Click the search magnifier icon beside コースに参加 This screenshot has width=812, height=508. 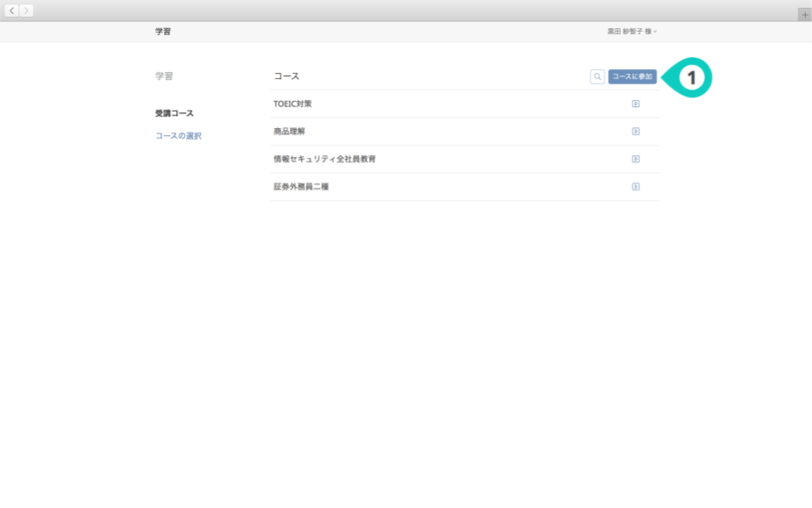[x=597, y=77]
